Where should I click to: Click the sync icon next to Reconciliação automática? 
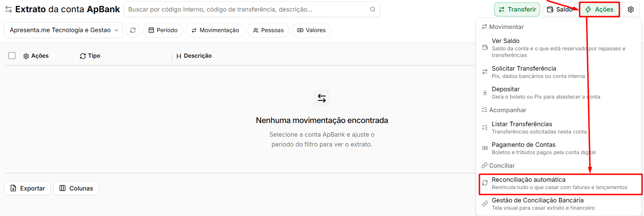(x=485, y=183)
